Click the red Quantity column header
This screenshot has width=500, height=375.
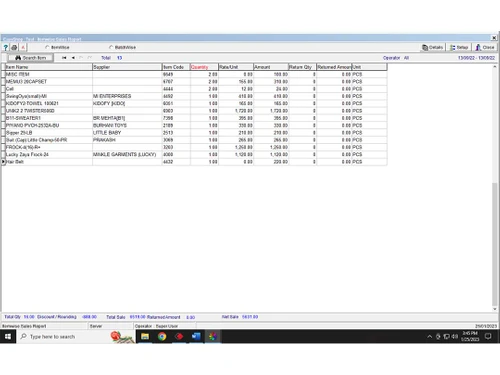pos(204,67)
